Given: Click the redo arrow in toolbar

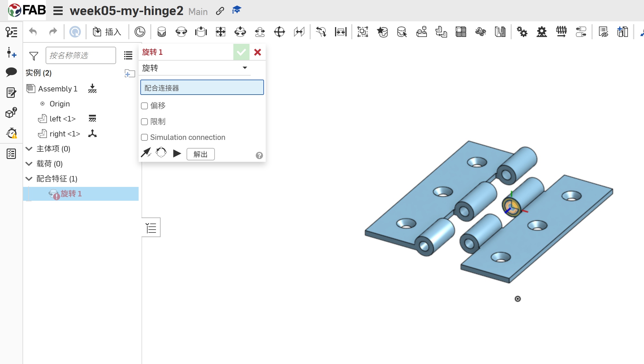Looking at the screenshot, I should tap(53, 32).
